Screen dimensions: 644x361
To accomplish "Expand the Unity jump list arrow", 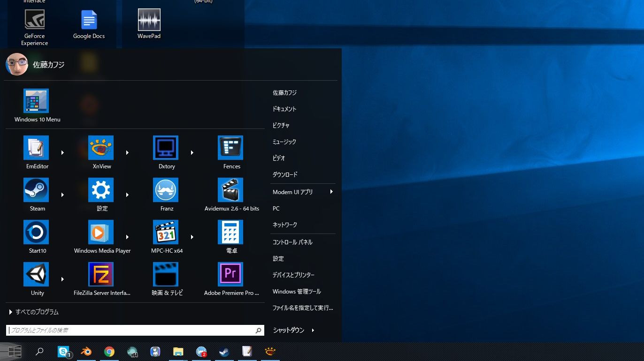I will coord(62,279).
